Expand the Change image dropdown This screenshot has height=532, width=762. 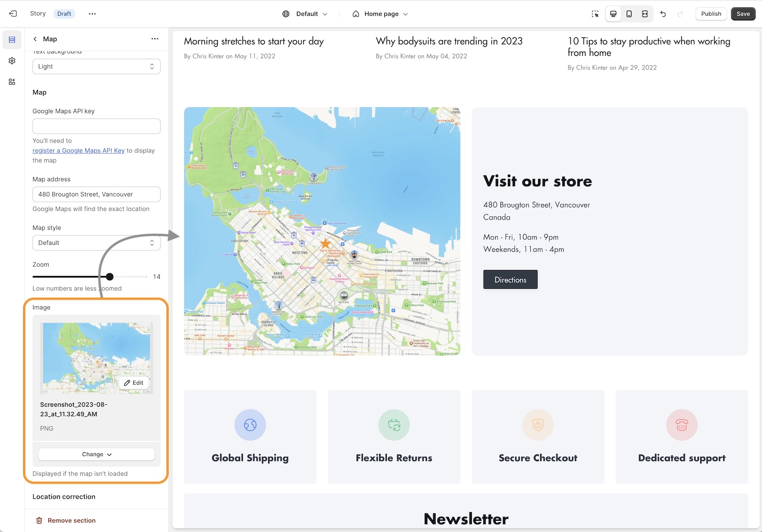96,454
